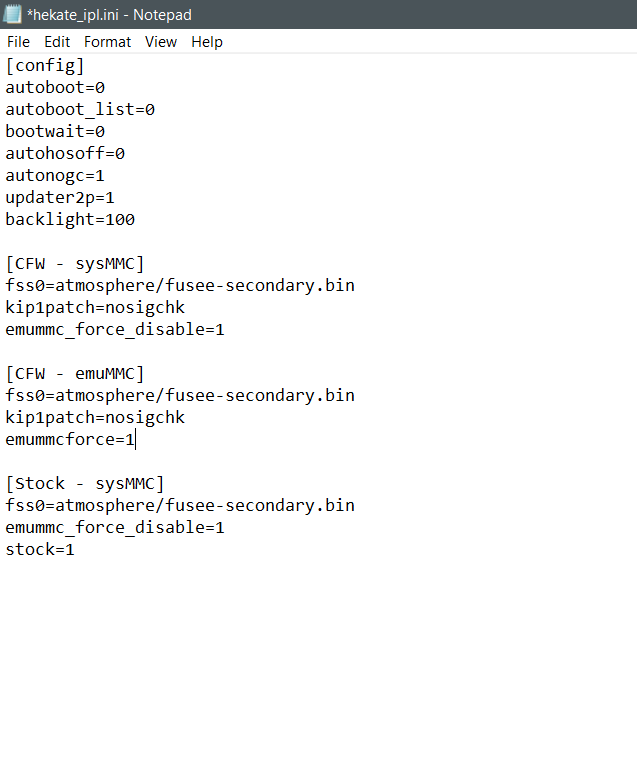Image resolution: width=637 pixels, height=763 pixels.
Task: Place cursor on autonogc=1 line
Action: pos(55,176)
